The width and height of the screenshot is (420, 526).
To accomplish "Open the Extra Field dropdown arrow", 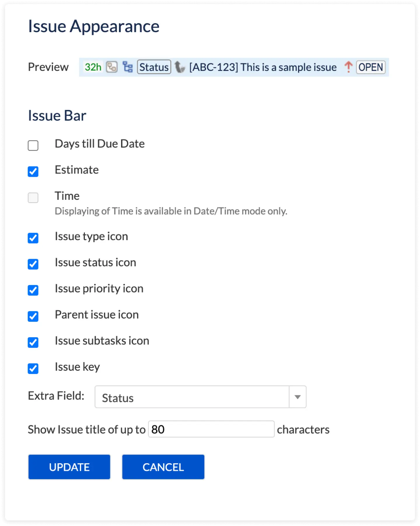I will (297, 397).
